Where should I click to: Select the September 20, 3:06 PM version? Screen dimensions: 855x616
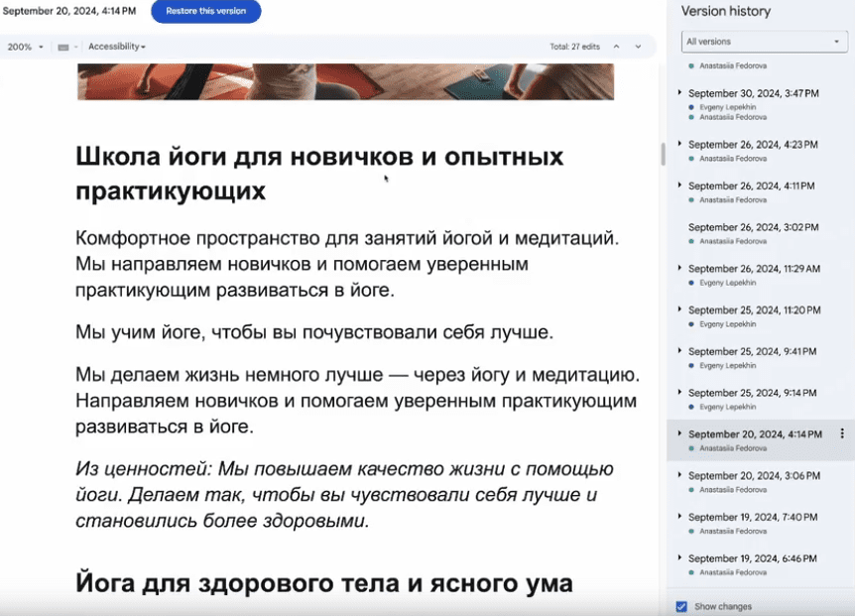[x=751, y=475]
